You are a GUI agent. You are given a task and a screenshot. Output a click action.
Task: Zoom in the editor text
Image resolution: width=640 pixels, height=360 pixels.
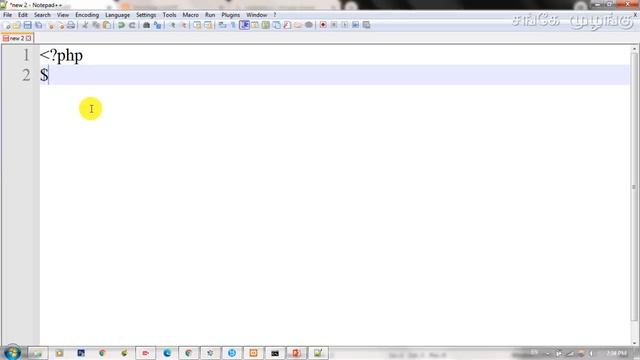coord(172,25)
